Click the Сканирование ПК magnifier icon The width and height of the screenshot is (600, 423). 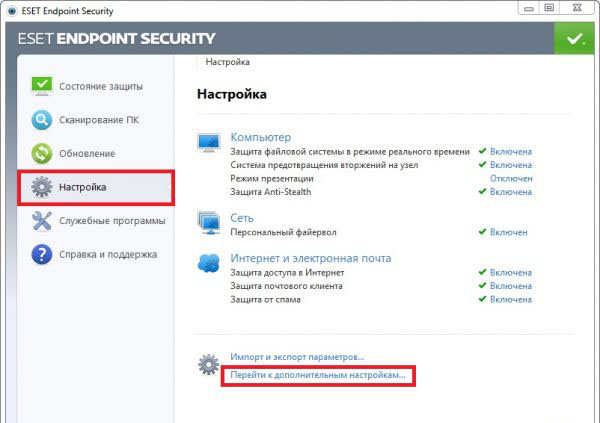(42, 121)
